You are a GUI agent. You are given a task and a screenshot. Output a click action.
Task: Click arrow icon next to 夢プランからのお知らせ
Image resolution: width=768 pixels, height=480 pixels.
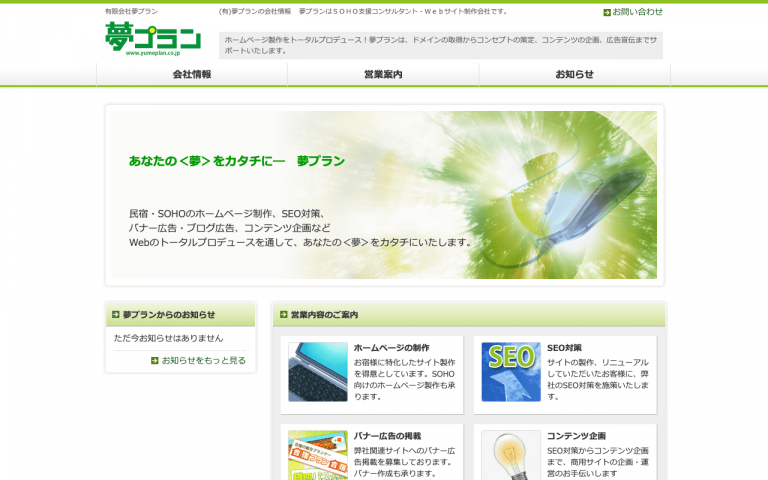(x=116, y=314)
